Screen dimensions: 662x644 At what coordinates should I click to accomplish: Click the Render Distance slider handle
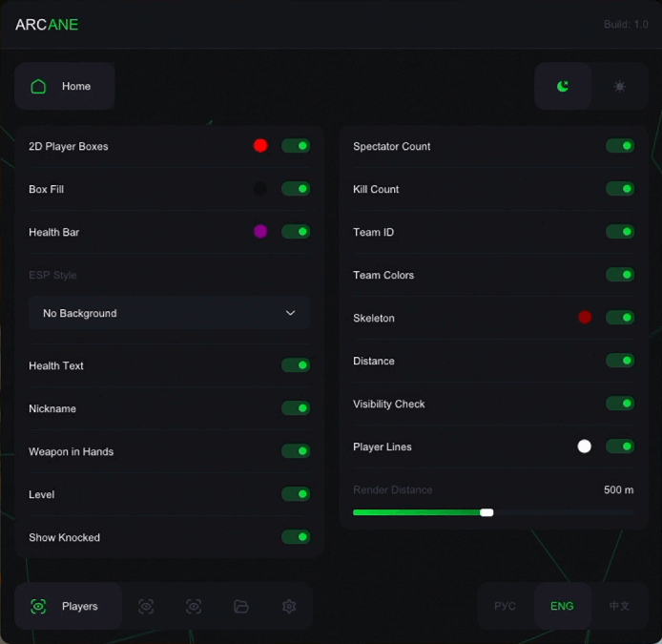[x=486, y=512]
